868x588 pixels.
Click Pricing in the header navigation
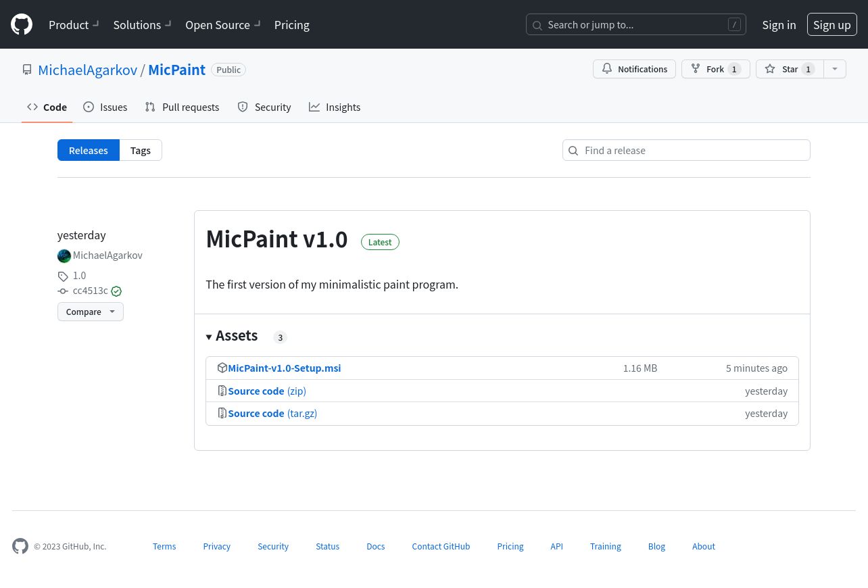(x=292, y=24)
